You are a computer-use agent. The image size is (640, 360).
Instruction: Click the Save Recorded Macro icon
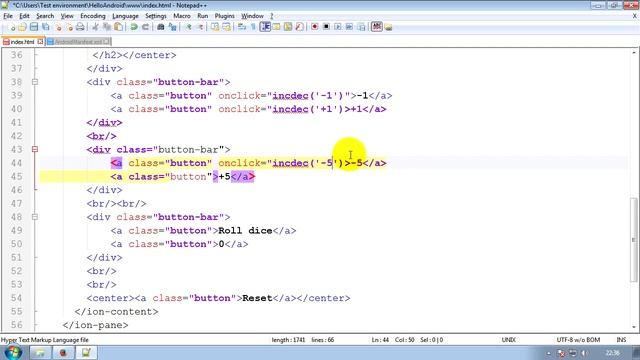[361, 27]
